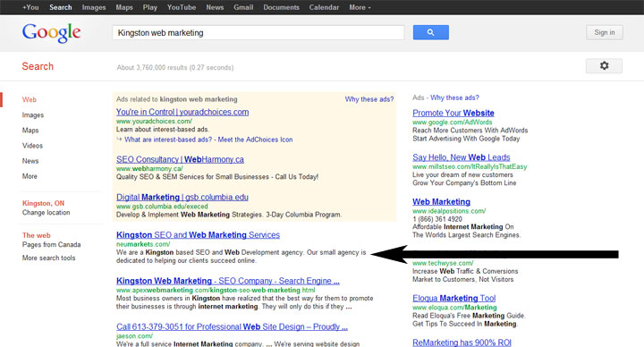Click Why these ads? above the main ads
The width and height of the screenshot is (644, 347).
tap(369, 99)
